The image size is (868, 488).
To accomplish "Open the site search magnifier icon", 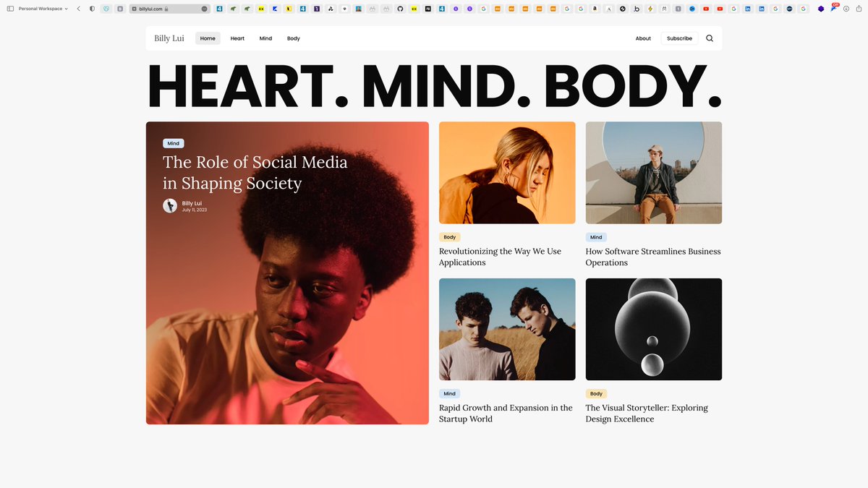I will 709,38.
